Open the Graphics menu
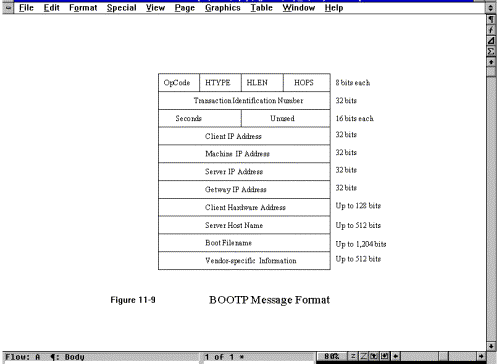 [x=223, y=8]
